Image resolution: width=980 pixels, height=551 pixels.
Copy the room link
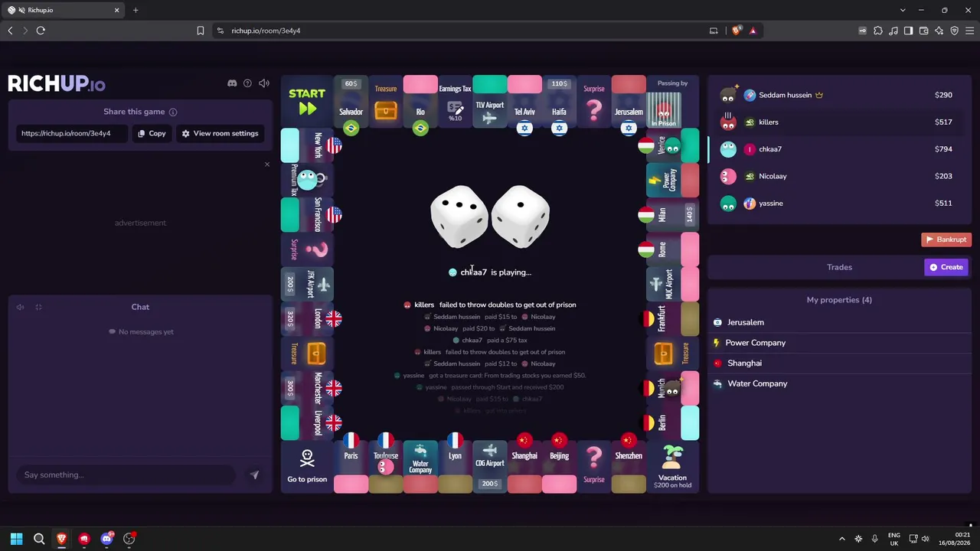(152, 133)
